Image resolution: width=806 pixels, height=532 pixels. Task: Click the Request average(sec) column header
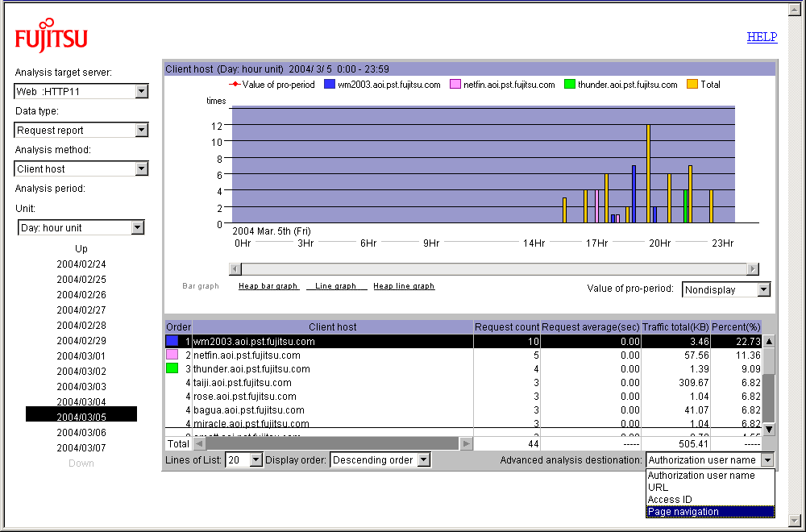point(591,327)
